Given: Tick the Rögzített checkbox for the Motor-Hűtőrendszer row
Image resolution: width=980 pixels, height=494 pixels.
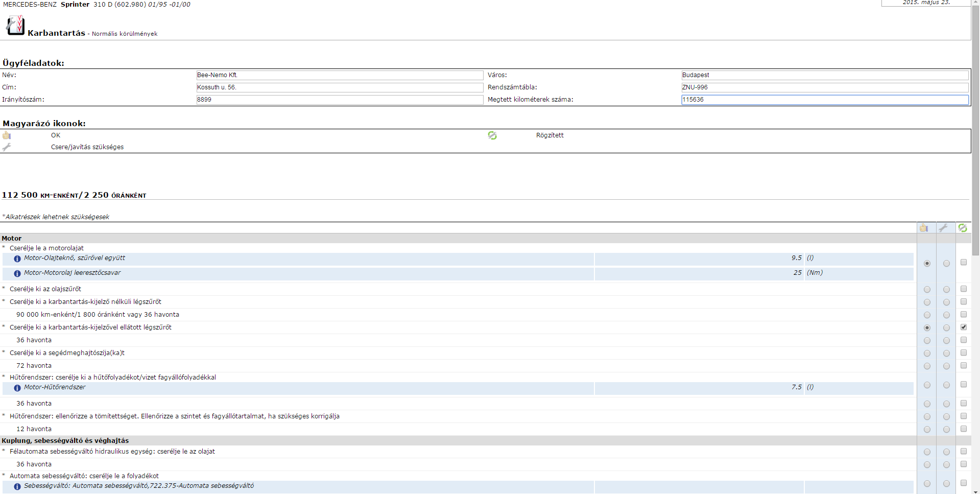Looking at the screenshot, I should click(x=964, y=385).
